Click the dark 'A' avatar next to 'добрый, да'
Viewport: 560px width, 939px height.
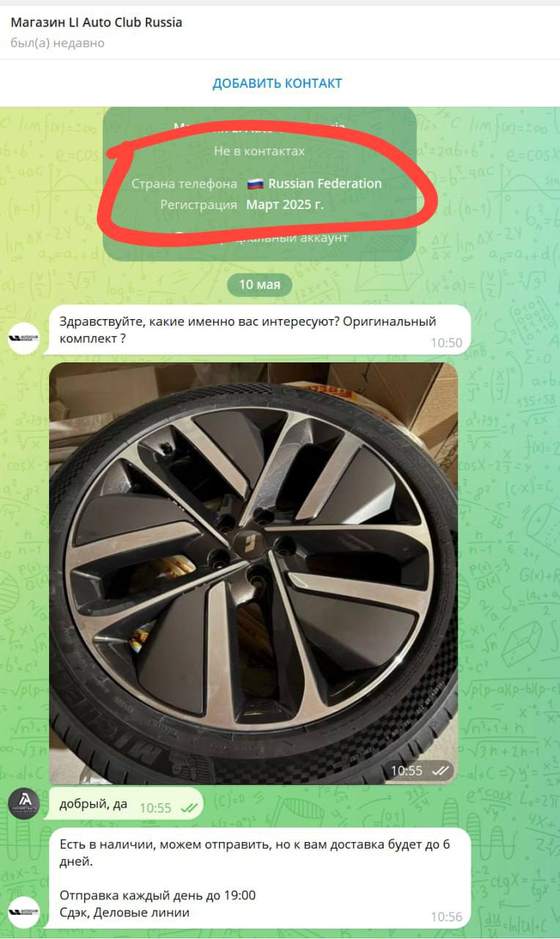pyautogui.click(x=23, y=804)
